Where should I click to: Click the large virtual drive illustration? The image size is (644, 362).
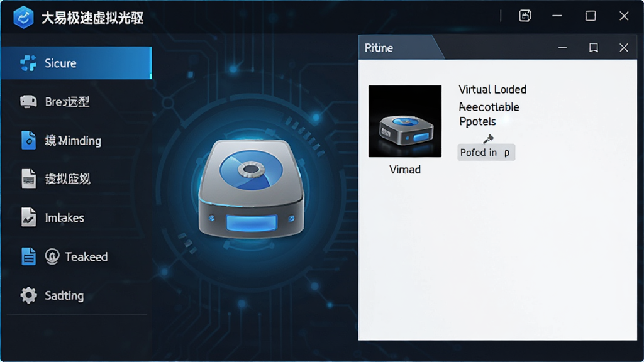pos(252,189)
